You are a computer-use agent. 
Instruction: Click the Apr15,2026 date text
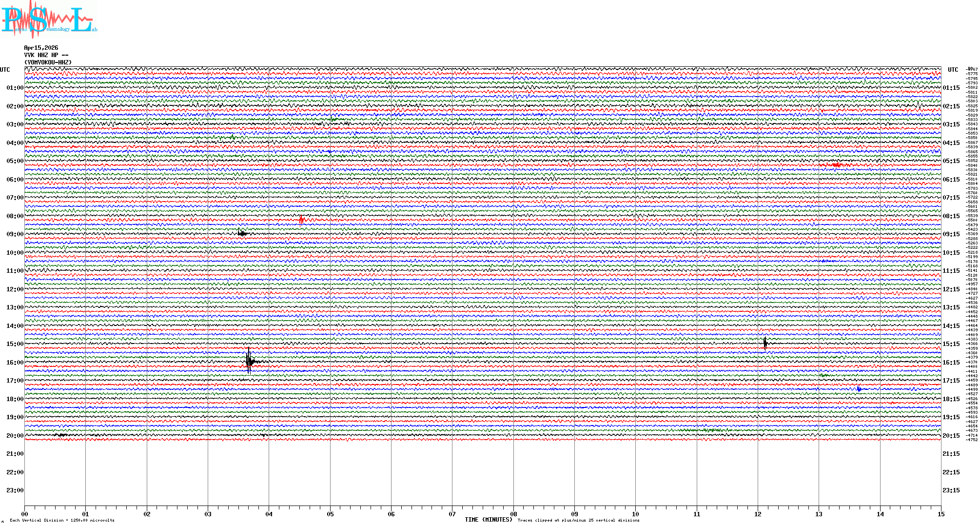41,48
